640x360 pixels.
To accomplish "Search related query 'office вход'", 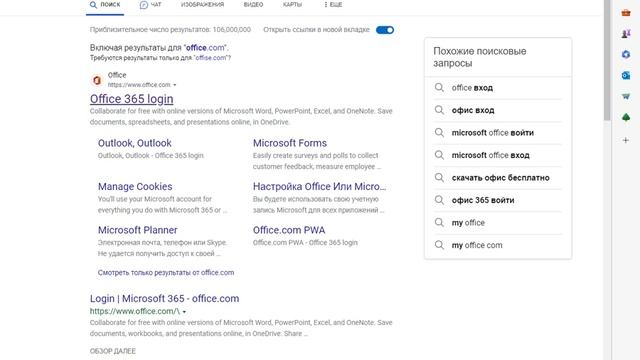I will point(472,88).
